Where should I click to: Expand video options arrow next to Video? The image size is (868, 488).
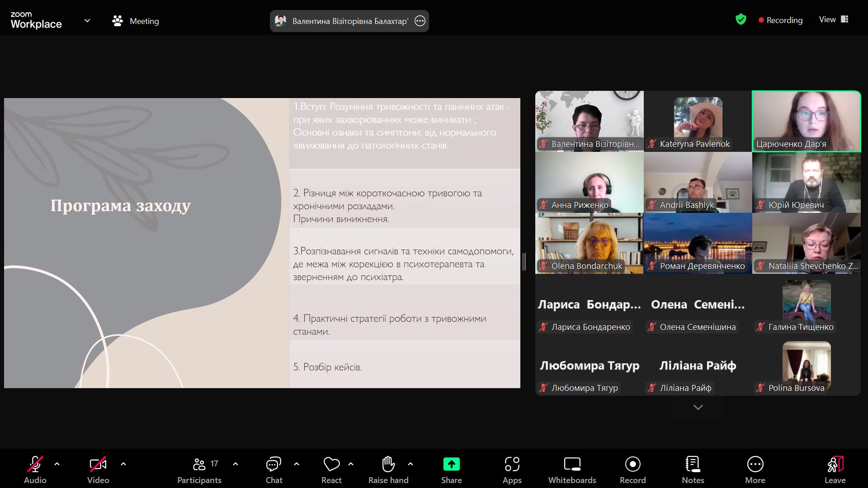tap(123, 464)
